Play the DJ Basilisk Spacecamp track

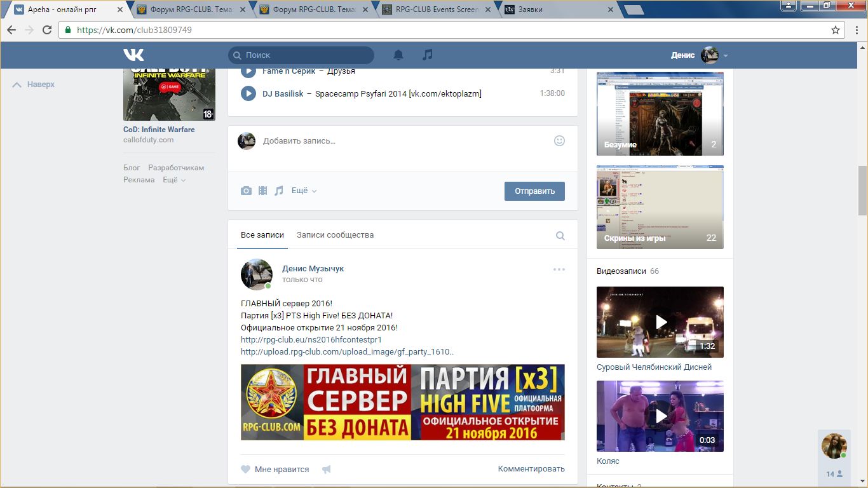(x=248, y=93)
